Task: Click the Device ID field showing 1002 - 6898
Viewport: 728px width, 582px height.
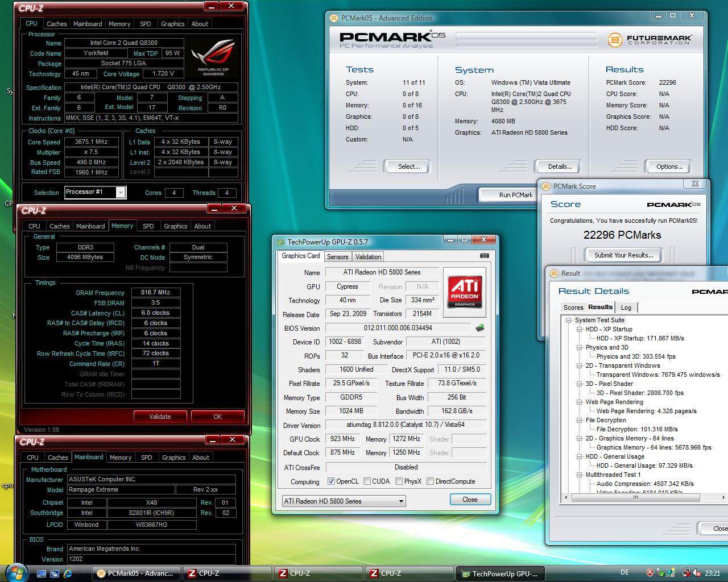Action: pyautogui.click(x=345, y=342)
